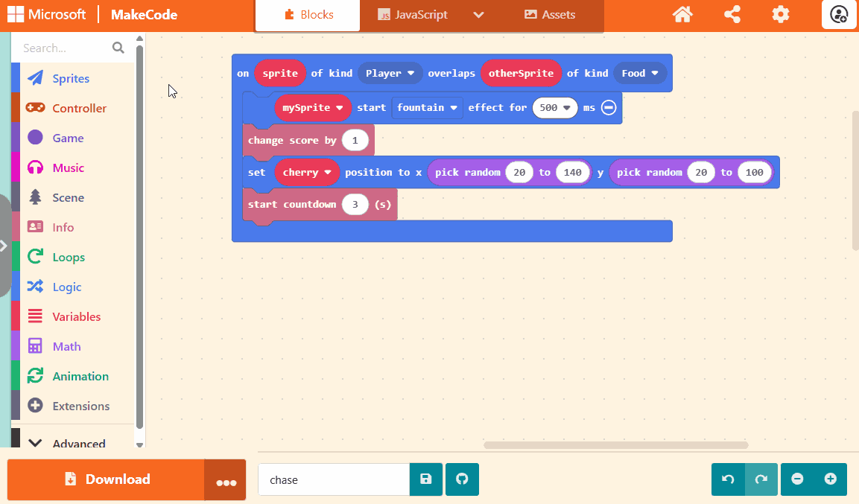Show the simulator with the side arrow
Screen dimensions: 859x504
[4, 246]
